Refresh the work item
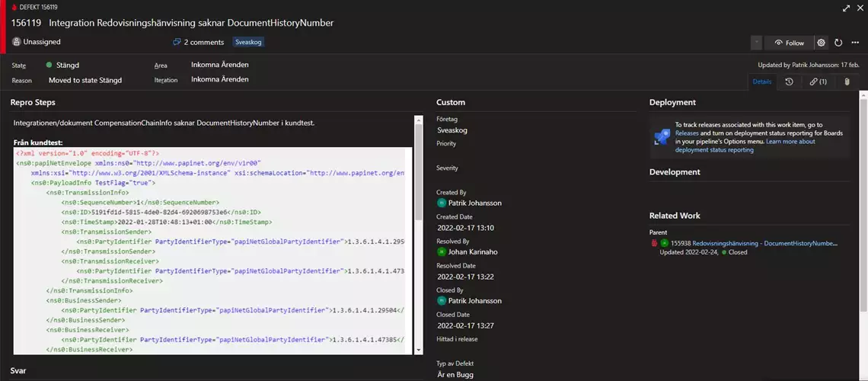Screen dimensions: 868x381 pos(838,43)
